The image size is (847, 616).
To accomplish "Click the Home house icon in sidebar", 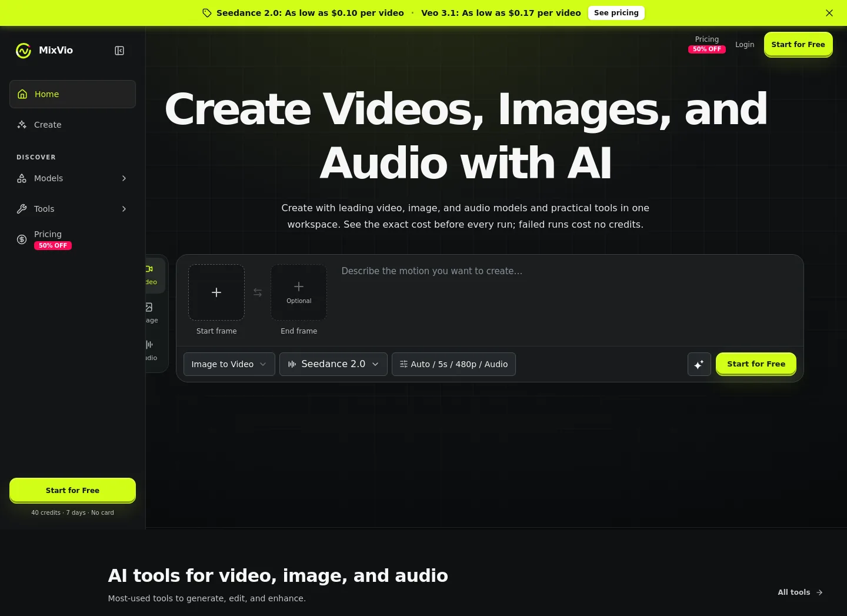I will [x=22, y=94].
